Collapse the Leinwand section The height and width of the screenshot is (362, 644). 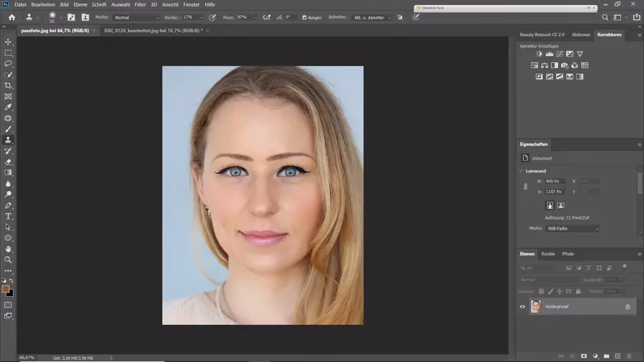521,171
